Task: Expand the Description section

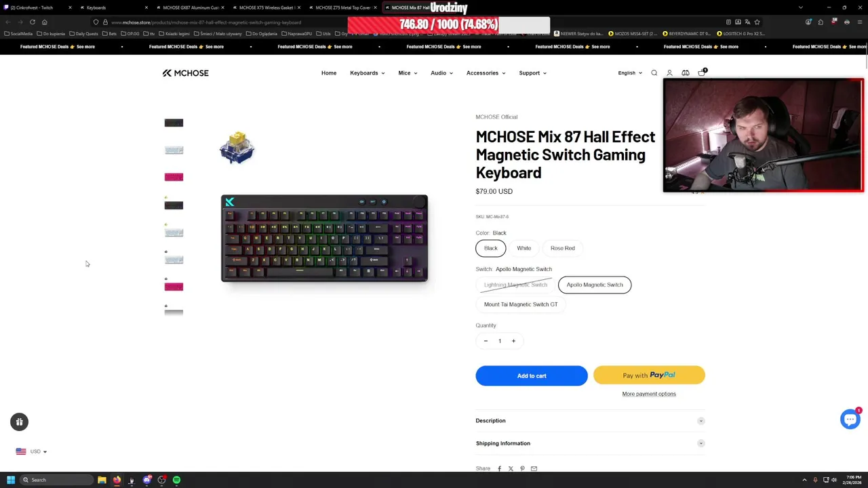Action: pyautogui.click(x=590, y=421)
